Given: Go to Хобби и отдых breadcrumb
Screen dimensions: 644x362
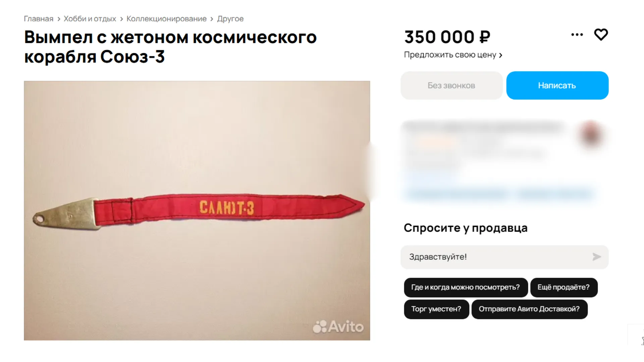Looking at the screenshot, I should point(90,19).
